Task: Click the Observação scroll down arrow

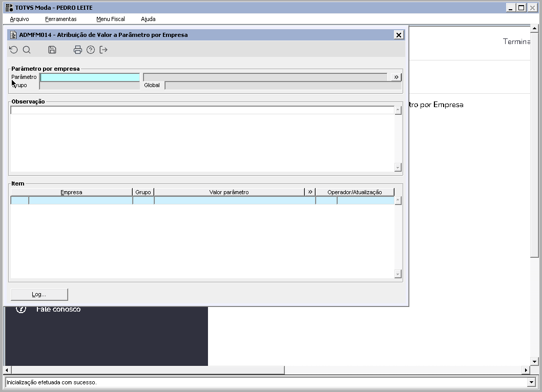Action: pos(398,168)
